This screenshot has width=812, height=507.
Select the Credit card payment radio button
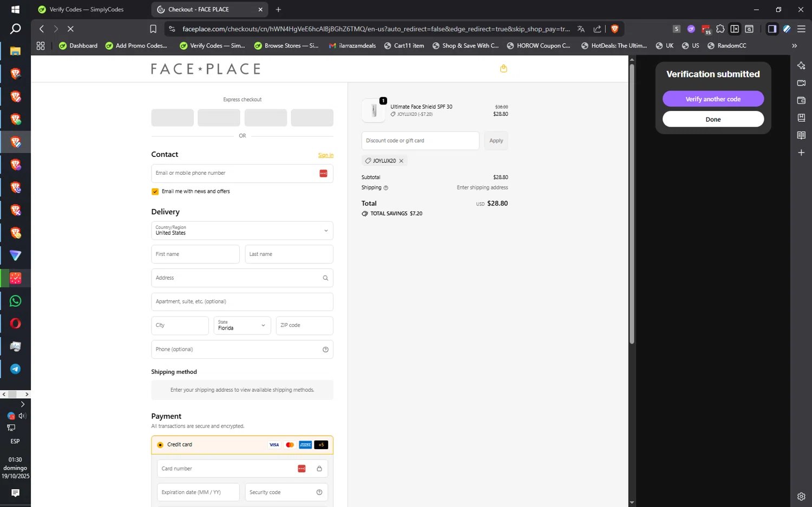point(160,445)
